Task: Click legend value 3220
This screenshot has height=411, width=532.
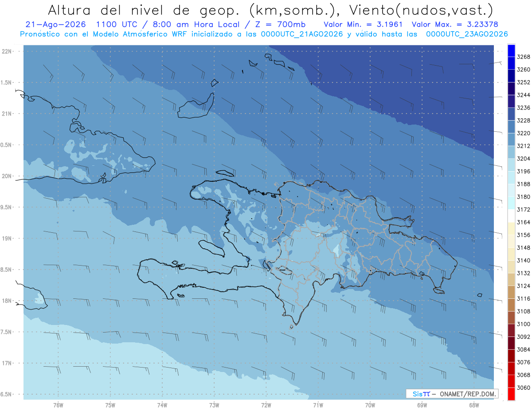Action: point(524,133)
